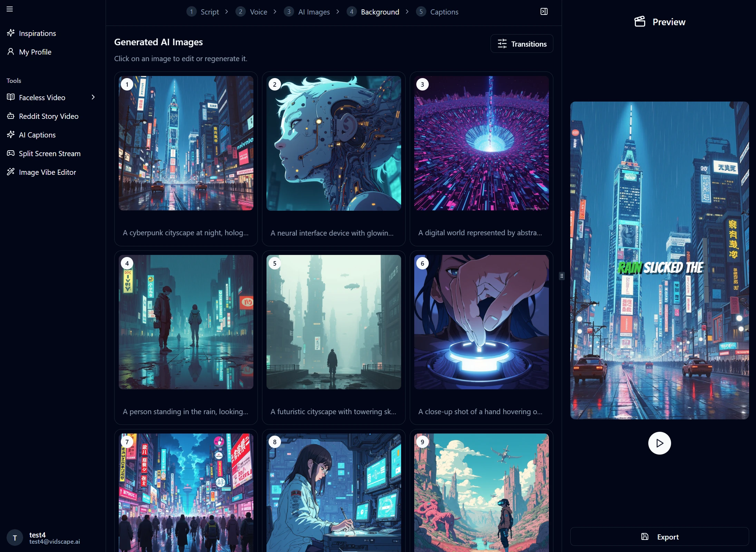The height and width of the screenshot is (552, 756).
Task: Open My Profile from sidebar
Action: pyautogui.click(x=35, y=52)
